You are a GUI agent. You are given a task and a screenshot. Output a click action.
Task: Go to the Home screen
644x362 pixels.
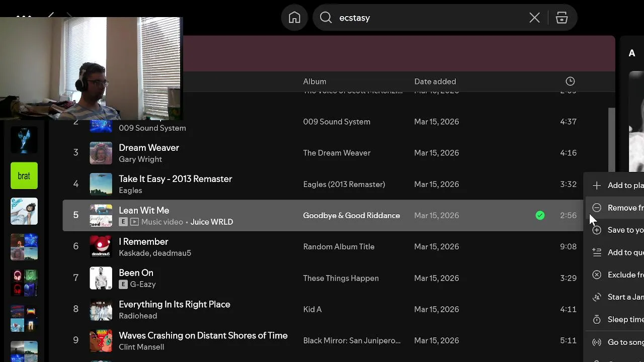[294, 18]
